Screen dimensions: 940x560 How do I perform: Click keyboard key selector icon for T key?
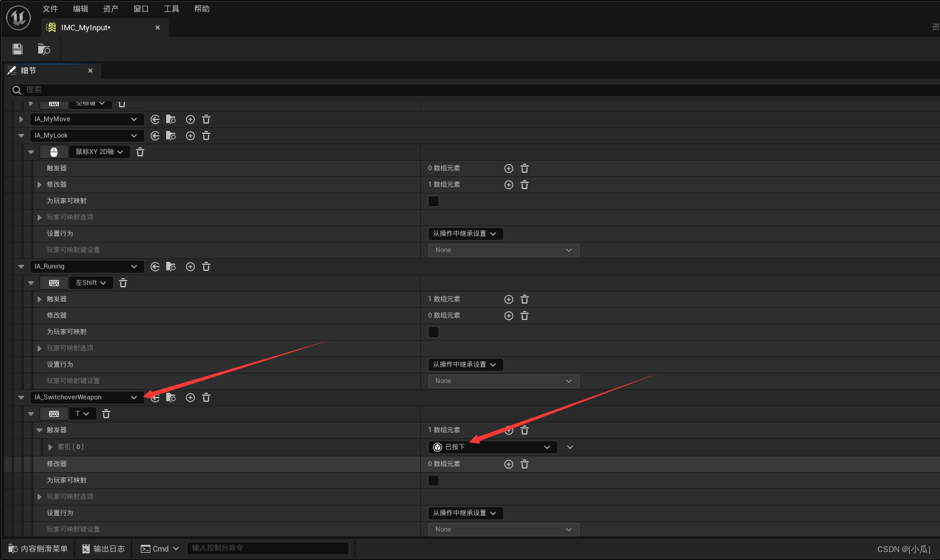coord(54,414)
